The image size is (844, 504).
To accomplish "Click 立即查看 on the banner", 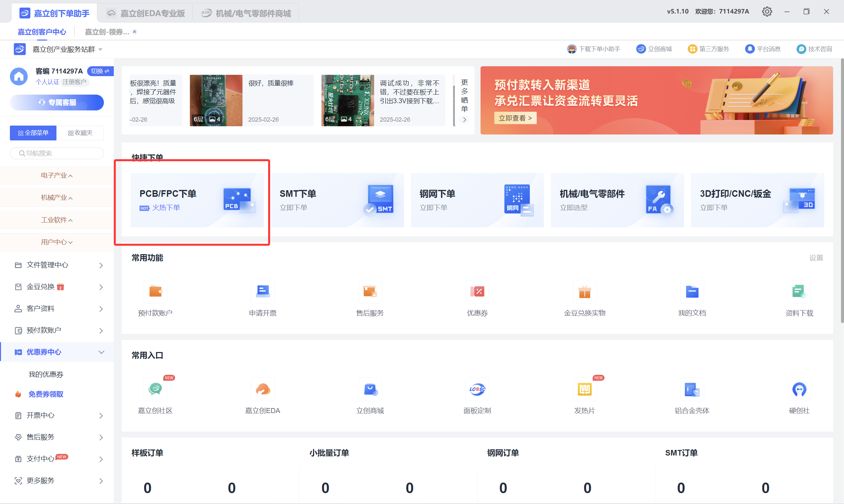I will [x=515, y=118].
